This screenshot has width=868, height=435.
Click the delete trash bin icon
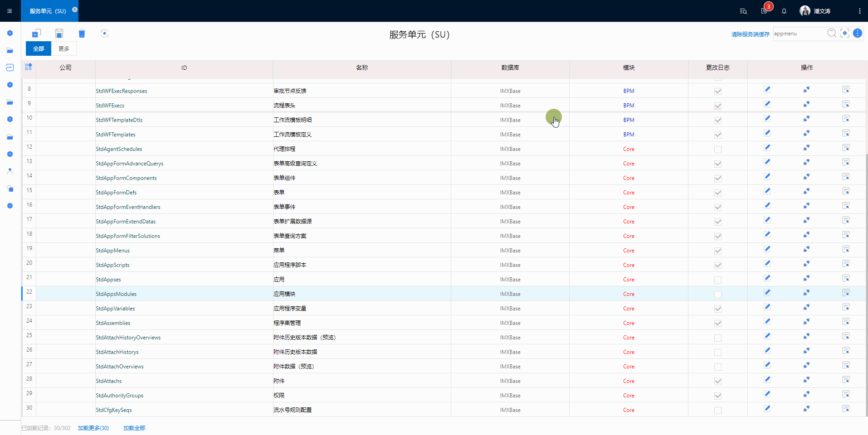[x=82, y=34]
